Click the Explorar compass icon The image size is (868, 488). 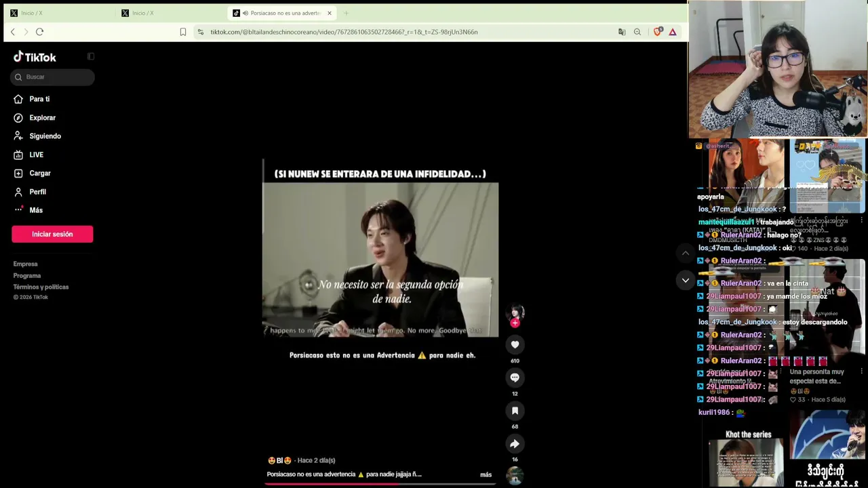[18, 118]
